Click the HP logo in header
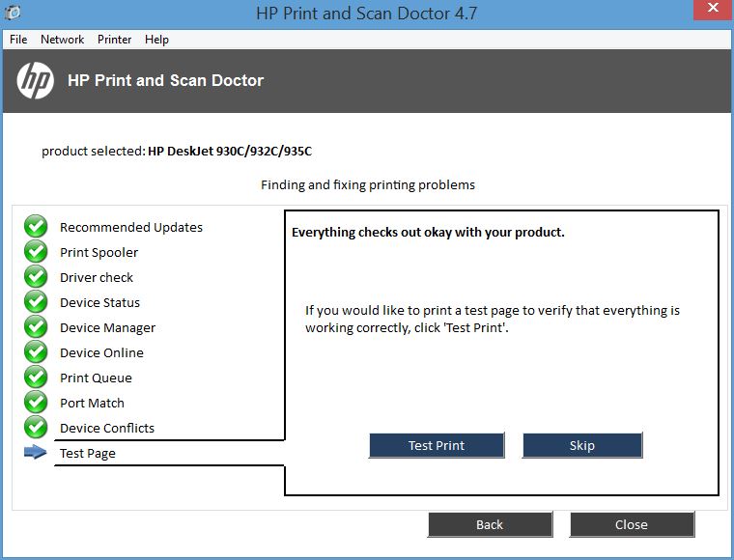 tap(35, 80)
